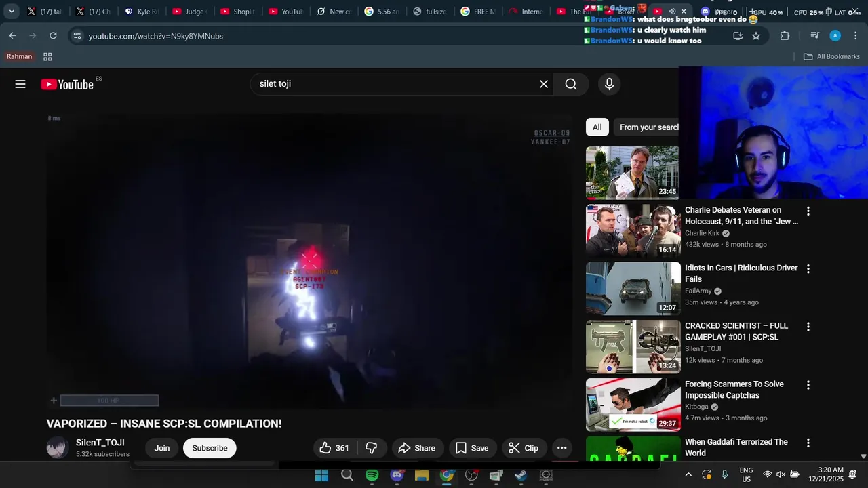The width and height of the screenshot is (868, 488).
Task: Open options for Forcing Scammers video
Action: 808,385
